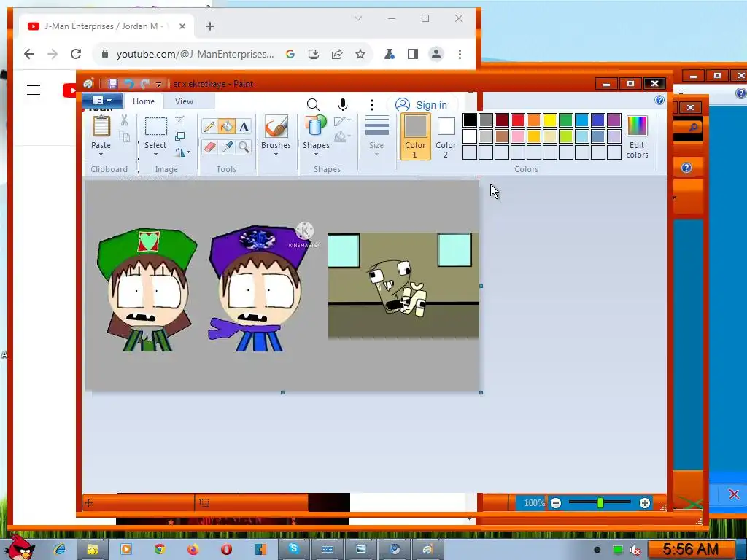
Task: Open Customize Quick Access Toolbar arrow
Action: coord(158,85)
